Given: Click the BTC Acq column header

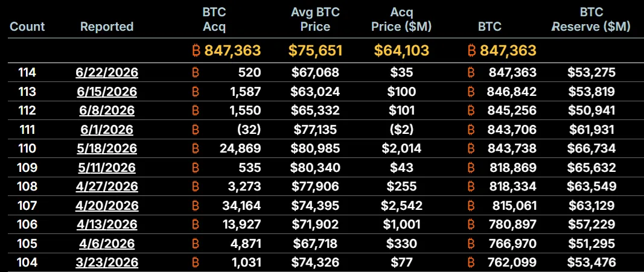Looking at the screenshot, I should 214,20.
